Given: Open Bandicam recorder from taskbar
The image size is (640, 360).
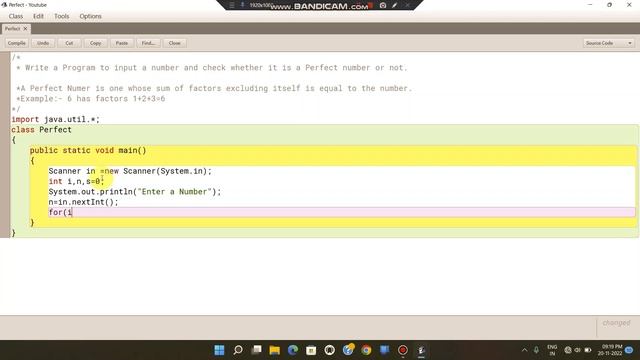Looking at the screenshot, I should 403,350.
